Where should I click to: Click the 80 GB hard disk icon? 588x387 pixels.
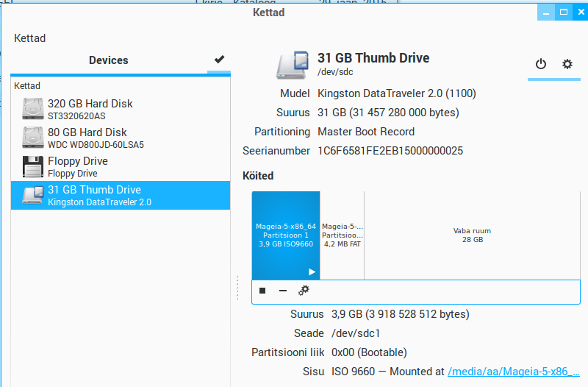(x=33, y=138)
